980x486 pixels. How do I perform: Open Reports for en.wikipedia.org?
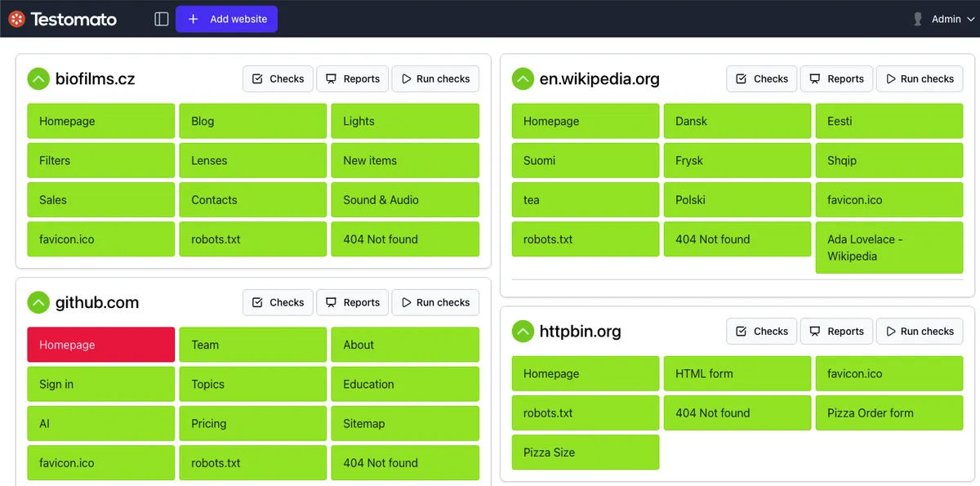tap(836, 79)
